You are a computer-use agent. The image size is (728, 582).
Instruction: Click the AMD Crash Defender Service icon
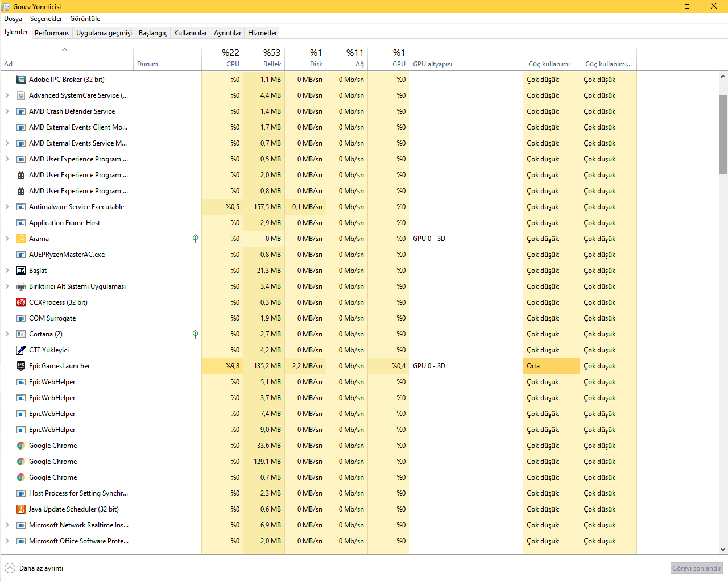tap(21, 111)
